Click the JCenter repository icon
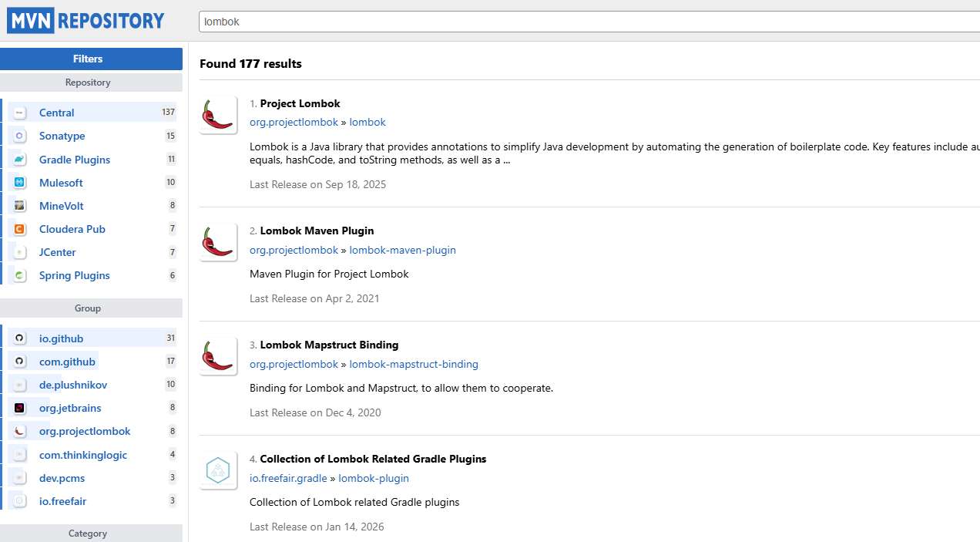The width and height of the screenshot is (980, 542). [20, 252]
